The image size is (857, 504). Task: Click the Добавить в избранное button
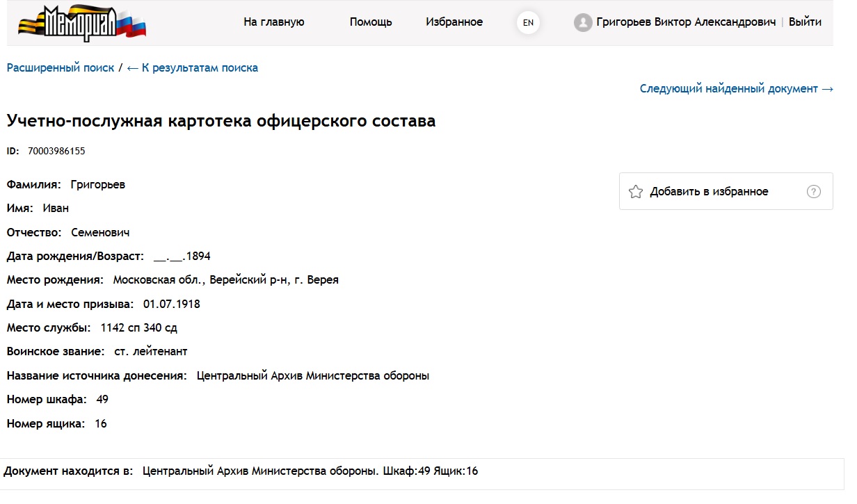[726, 191]
